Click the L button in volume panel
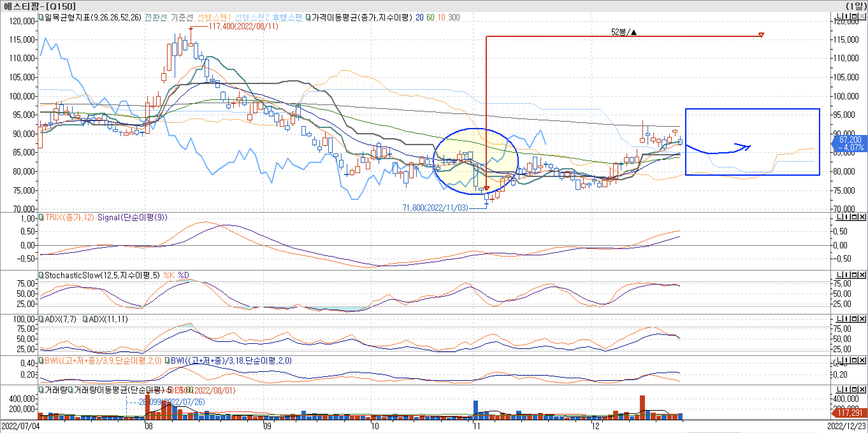868x433 pixels. pyautogui.click(x=840, y=390)
